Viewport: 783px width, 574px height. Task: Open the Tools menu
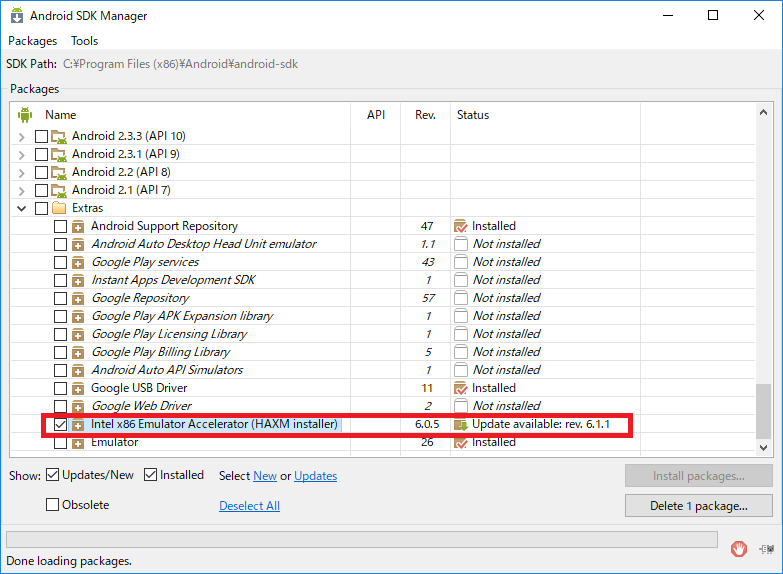84,41
